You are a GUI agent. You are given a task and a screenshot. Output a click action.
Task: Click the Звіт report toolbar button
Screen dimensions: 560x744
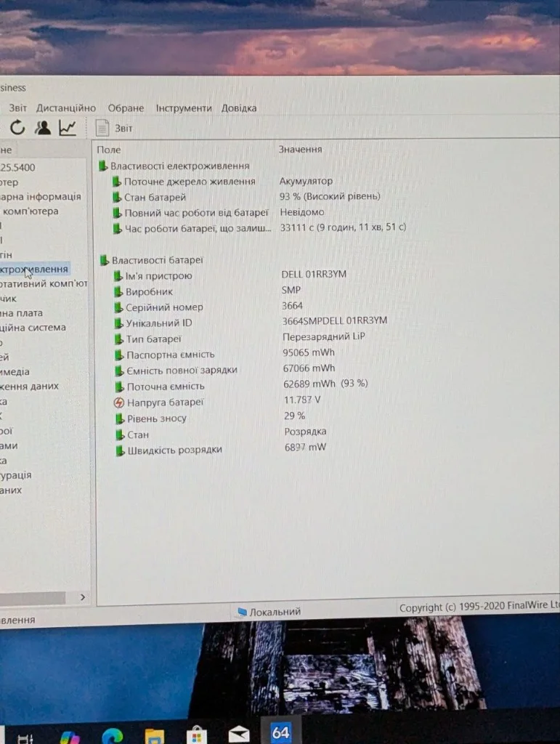[114, 128]
